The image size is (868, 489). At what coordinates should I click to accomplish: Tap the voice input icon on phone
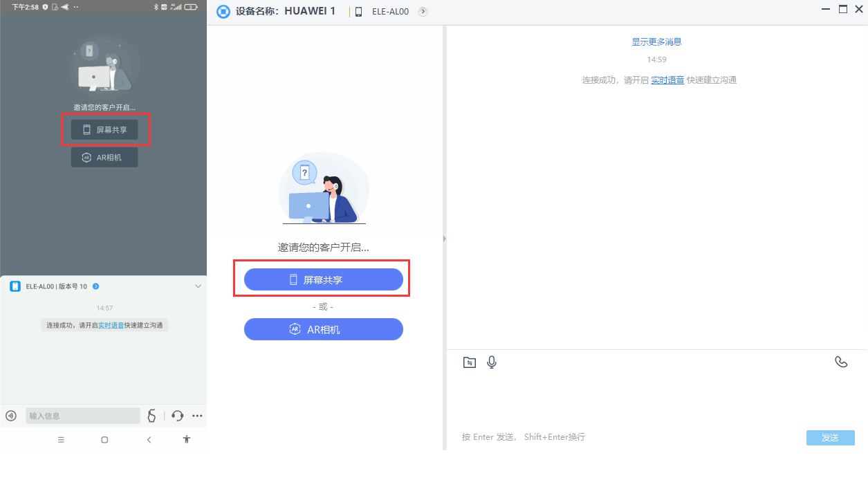click(x=10, y=416)
